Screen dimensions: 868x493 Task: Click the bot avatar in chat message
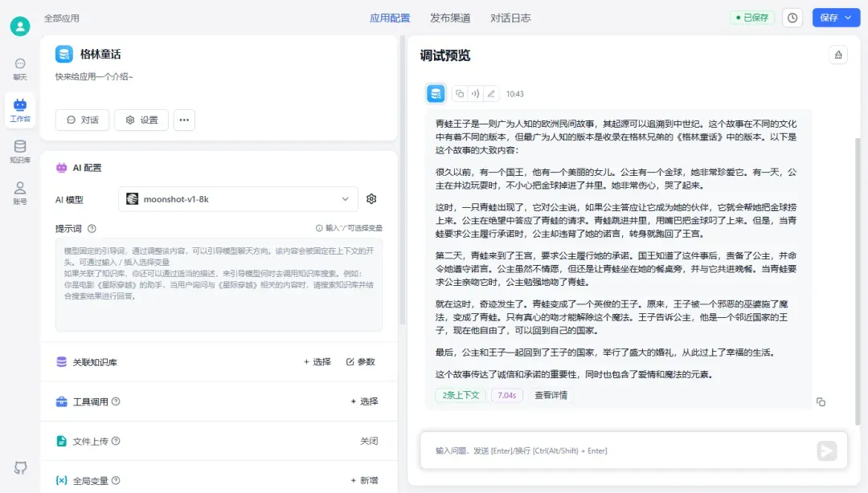click(x=436, y=93)
